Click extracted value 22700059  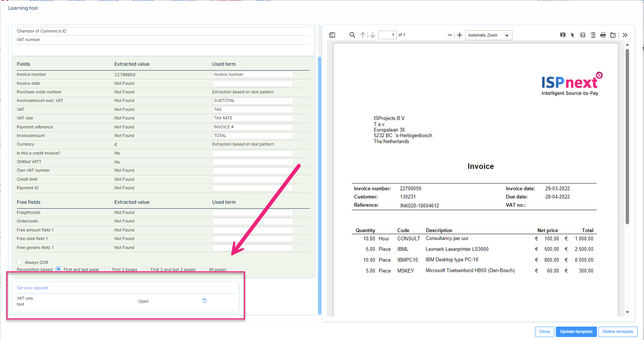[x=125, y=75]
